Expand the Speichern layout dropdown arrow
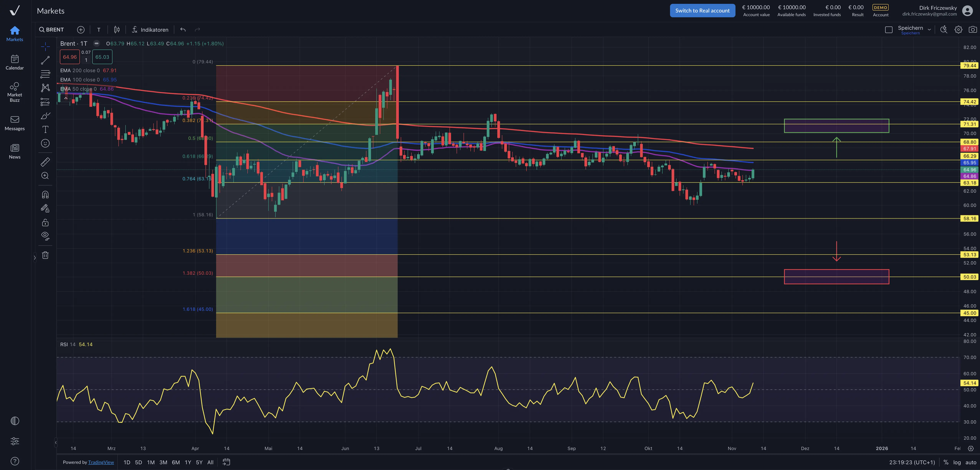 [929, 30]
